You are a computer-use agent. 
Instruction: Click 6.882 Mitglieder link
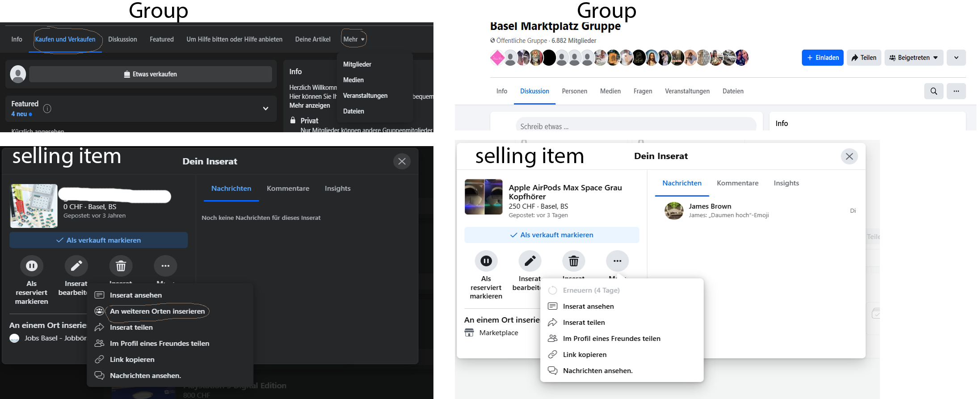coord(574,41)
